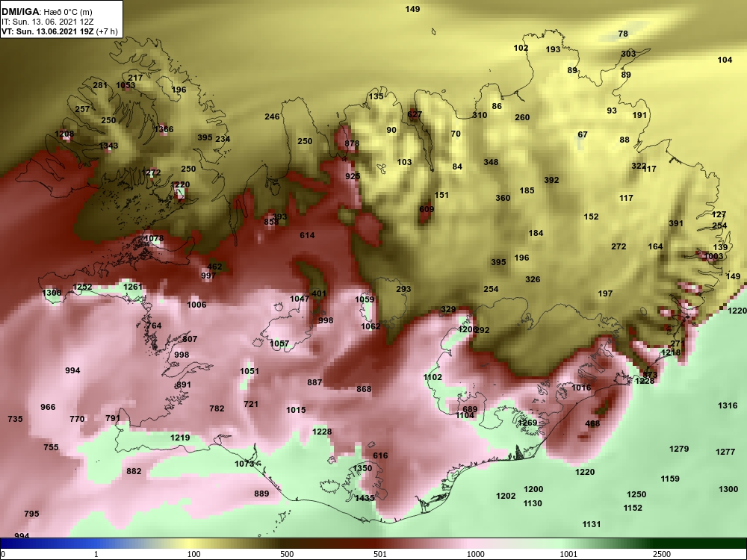Click the map value '966'
This screenshot has height=560, width=747.
coord(48,407)
